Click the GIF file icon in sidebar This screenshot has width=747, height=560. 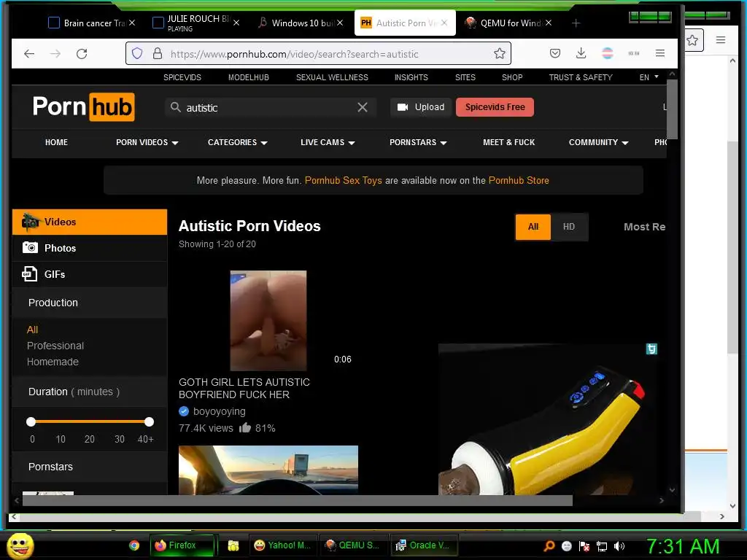coord(29,274)
